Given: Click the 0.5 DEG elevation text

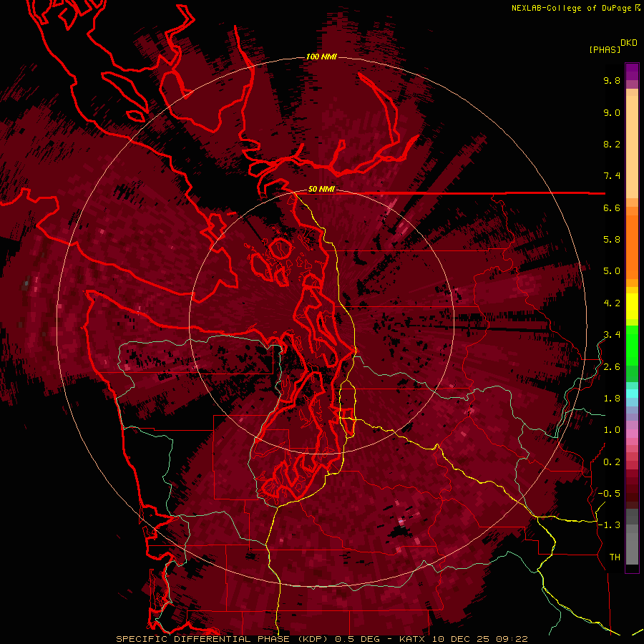Looking at the screenshot, I should [x=359, y=639].
